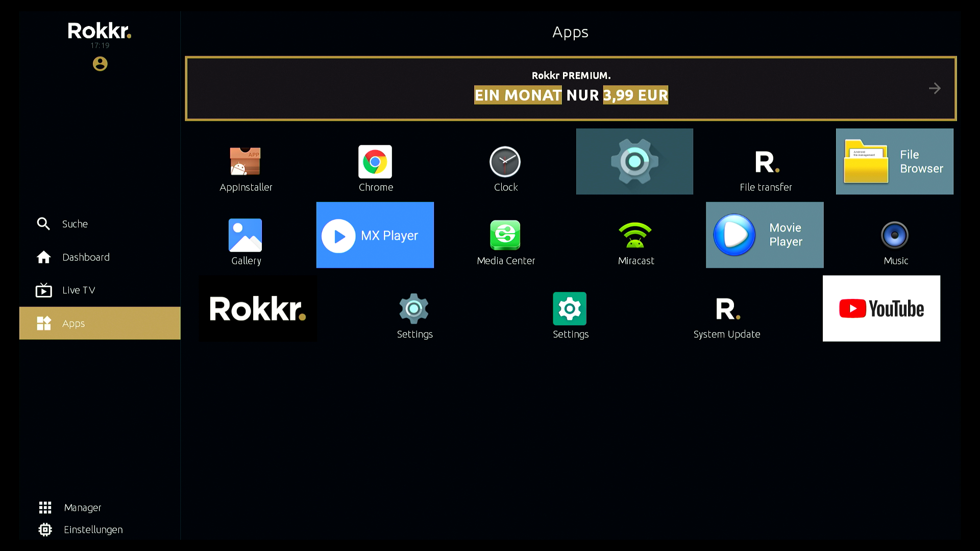
Task: Launch the Chrome browser icon
Action: point(375,168)
